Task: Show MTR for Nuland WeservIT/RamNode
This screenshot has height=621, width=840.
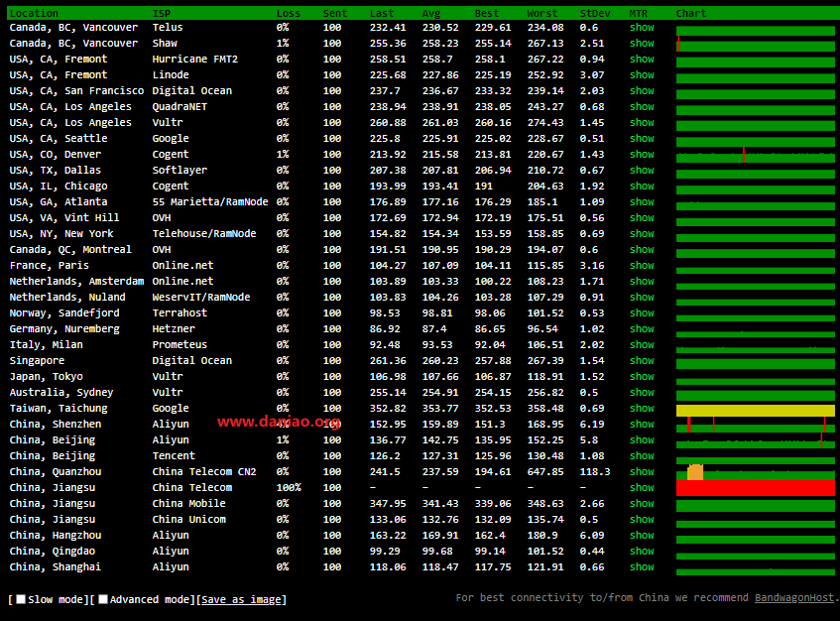Action: click(x=642, y=298)
